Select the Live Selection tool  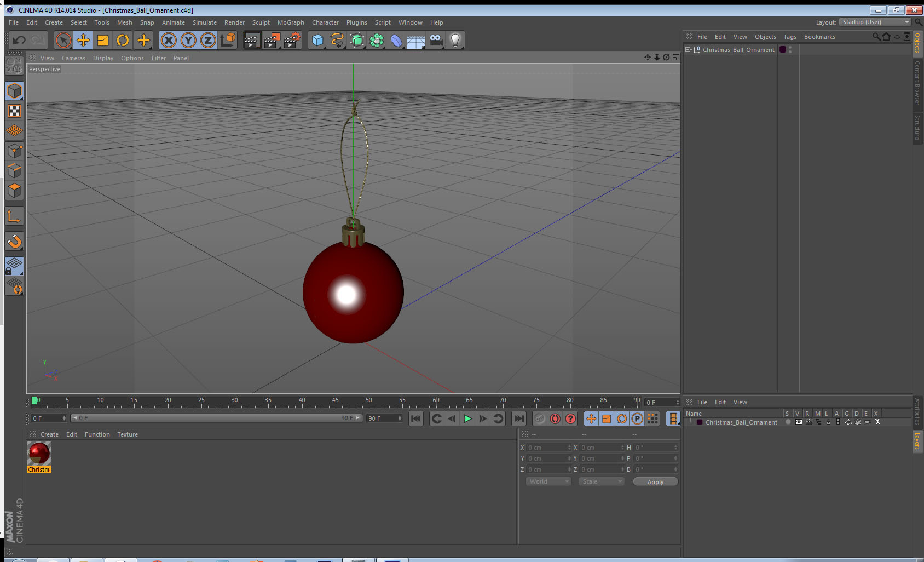(x=63, y=40)
